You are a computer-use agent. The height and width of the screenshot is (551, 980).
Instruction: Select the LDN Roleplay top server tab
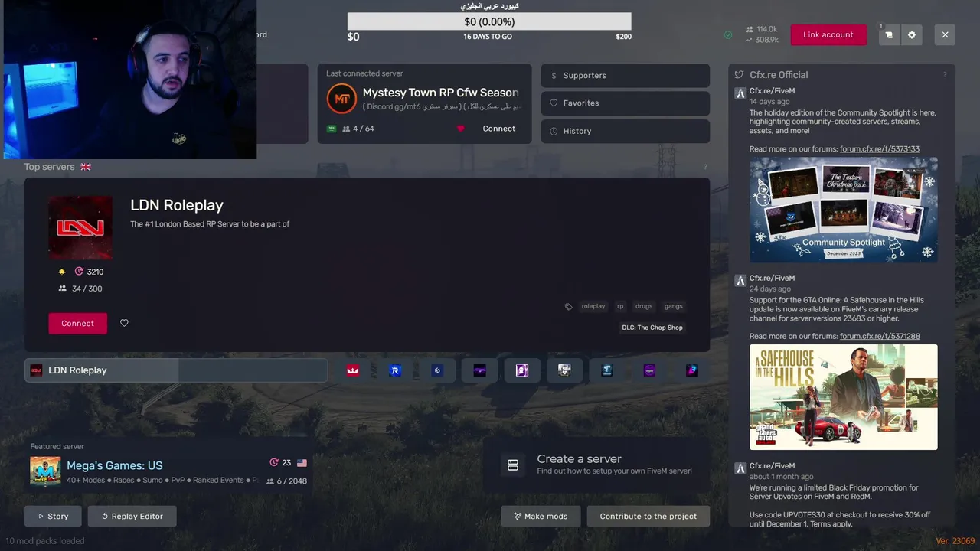click(x=176, y=370)
